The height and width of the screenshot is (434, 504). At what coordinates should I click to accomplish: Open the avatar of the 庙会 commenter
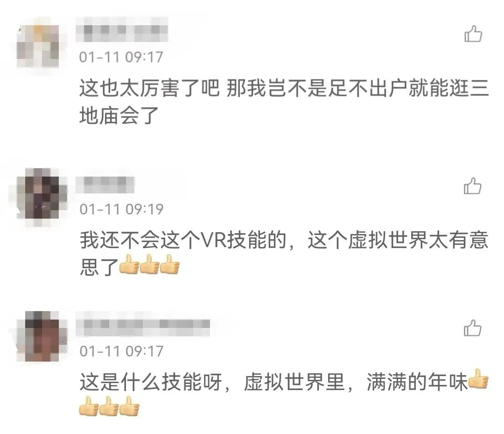(x=38, y=46)
